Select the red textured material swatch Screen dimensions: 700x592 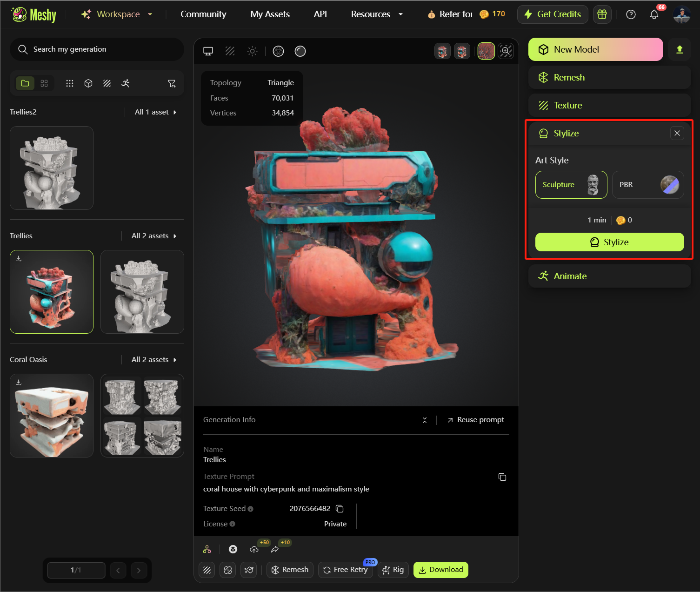tap(486, 51)
